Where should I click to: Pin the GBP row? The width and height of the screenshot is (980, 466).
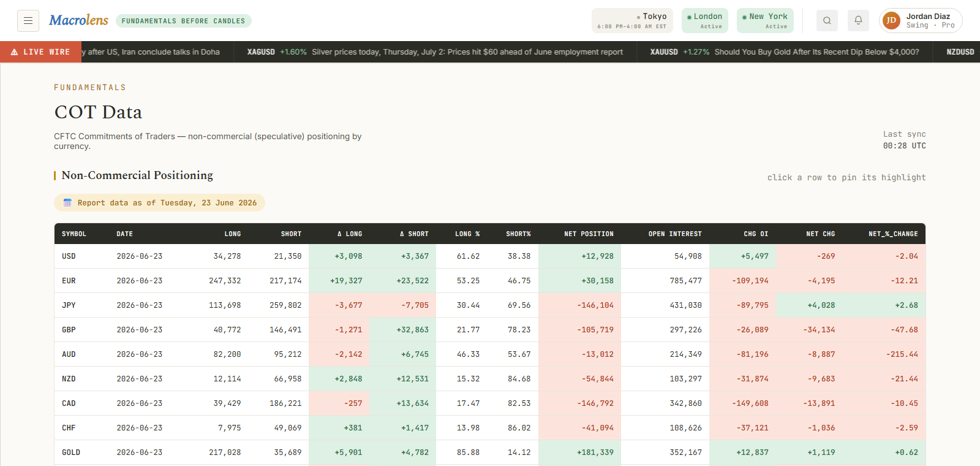pyautogui.click(x=490, y=330)
